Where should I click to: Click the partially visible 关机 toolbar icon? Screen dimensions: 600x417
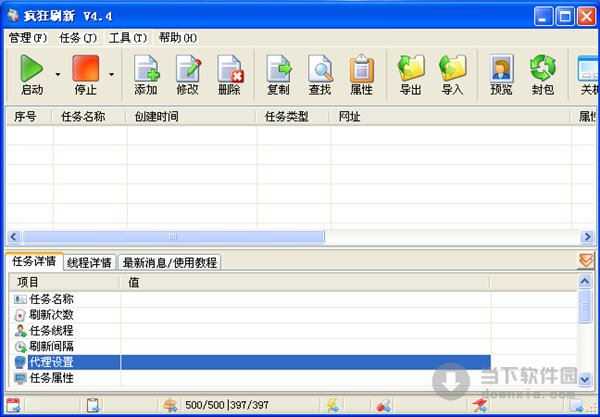589,75
